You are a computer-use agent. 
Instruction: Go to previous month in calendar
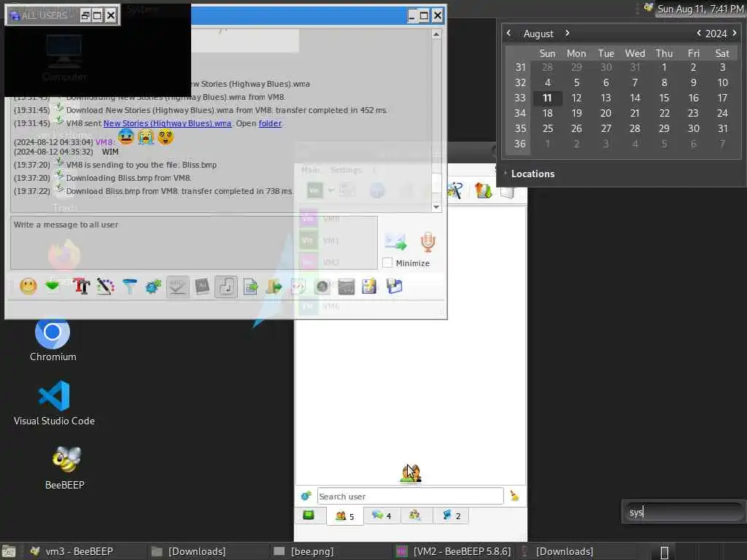coord(508,34)
